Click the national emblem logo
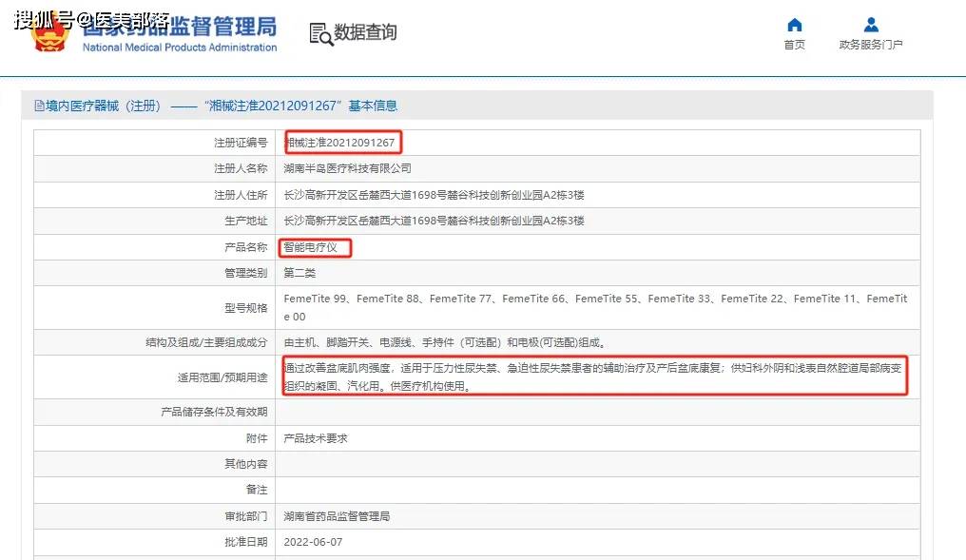The width and height of the screenshot is (966, 560). pyautogui.click(x=49, y=33)
